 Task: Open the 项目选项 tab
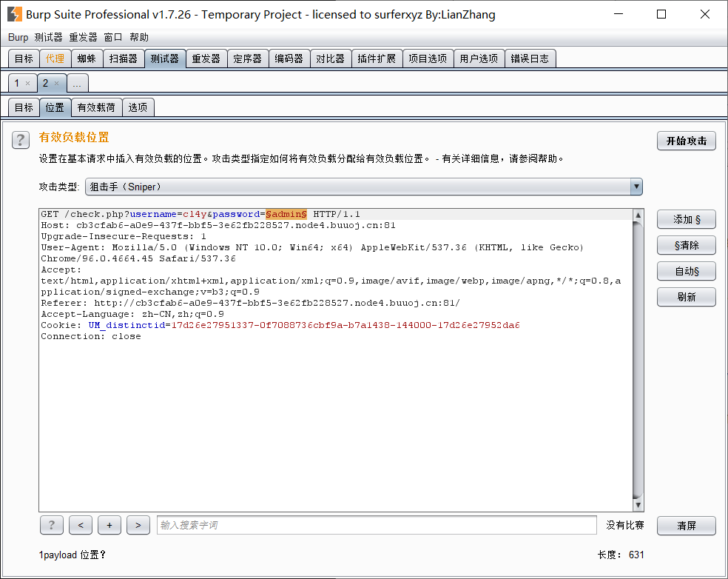(x=428, y=58)
